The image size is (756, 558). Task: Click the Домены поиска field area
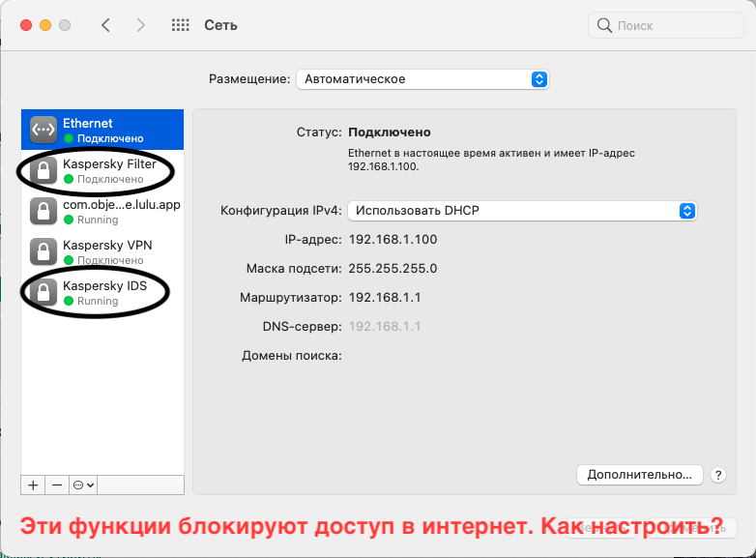[521, 356]
